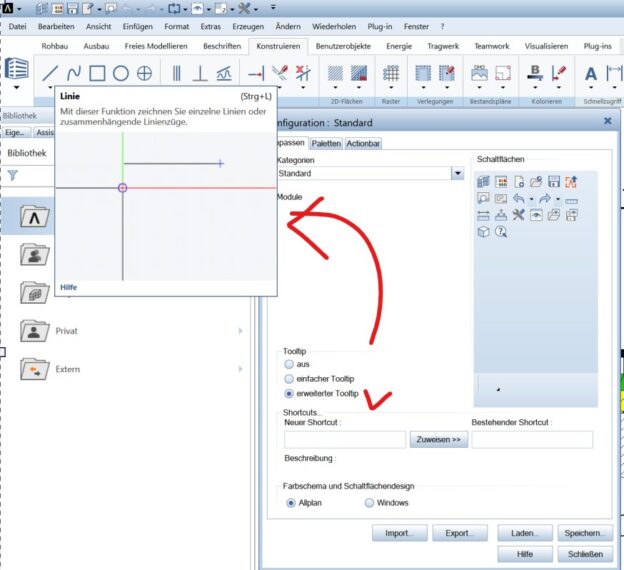Open the Tragwerk ribbon tab
This screenshot has height=570, width=624.
pyautogui.click(x=441, y=46)
